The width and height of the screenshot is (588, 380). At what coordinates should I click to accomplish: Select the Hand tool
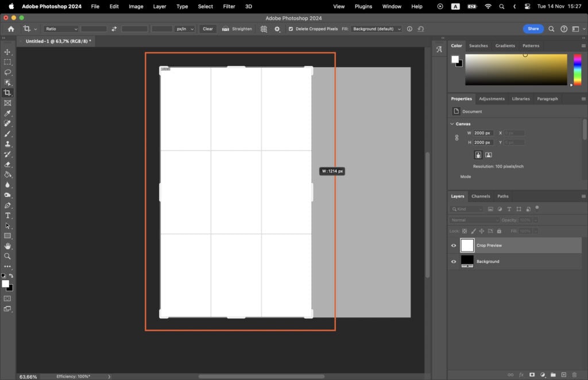pyautogui.click(x=7, y=246)
